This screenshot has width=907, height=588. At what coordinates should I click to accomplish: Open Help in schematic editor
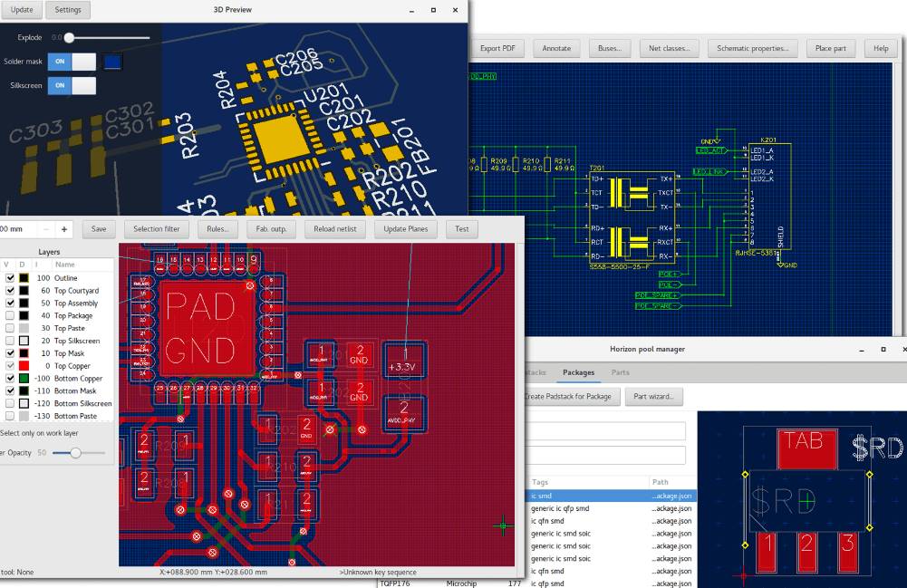(881, 49)
